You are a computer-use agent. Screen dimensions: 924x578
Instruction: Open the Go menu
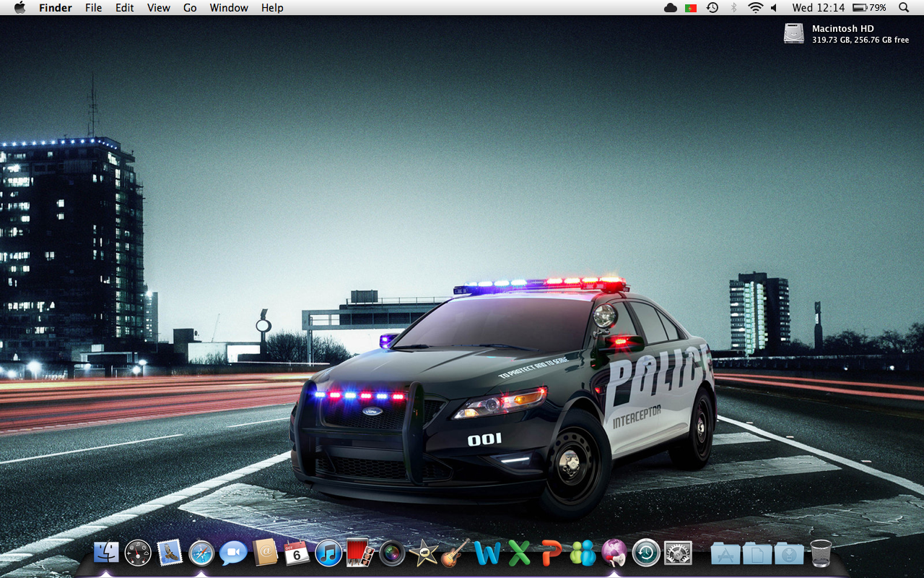click(190, 8)
